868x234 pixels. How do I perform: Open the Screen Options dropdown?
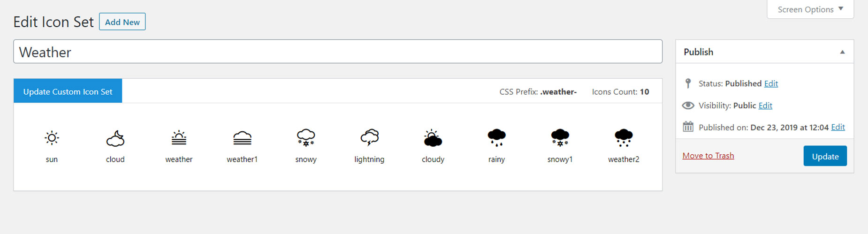[x=810, y=9]
